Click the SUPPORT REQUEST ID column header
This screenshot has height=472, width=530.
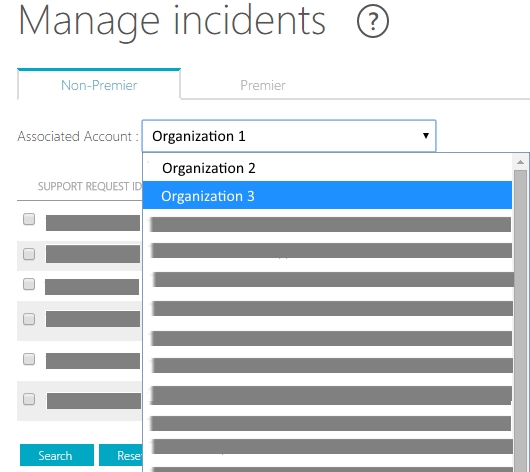90,186
